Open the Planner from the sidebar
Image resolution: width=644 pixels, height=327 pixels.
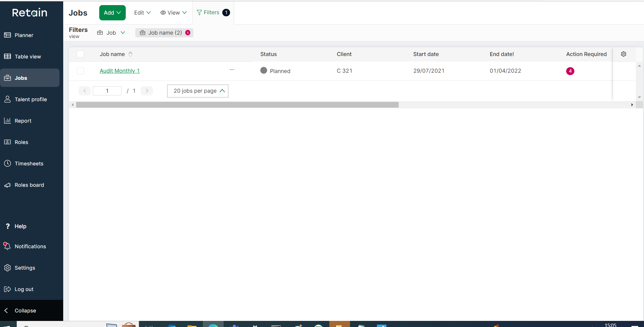point(24,35)
